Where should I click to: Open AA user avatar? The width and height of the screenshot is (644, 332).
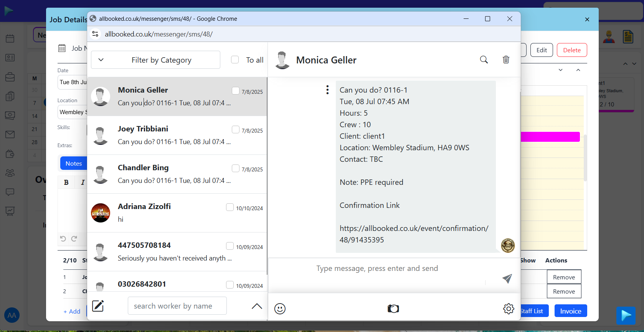pos(12,315)
